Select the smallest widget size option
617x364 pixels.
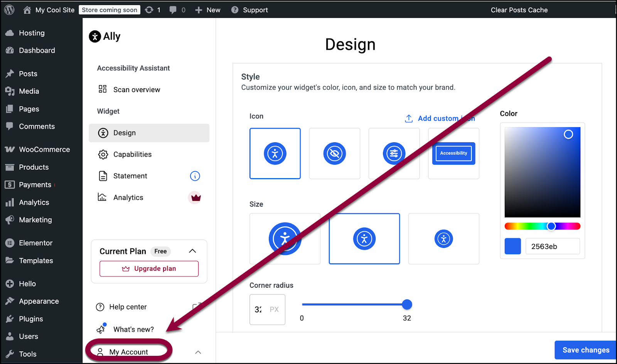pyautogui.click(x=443, y=239)
